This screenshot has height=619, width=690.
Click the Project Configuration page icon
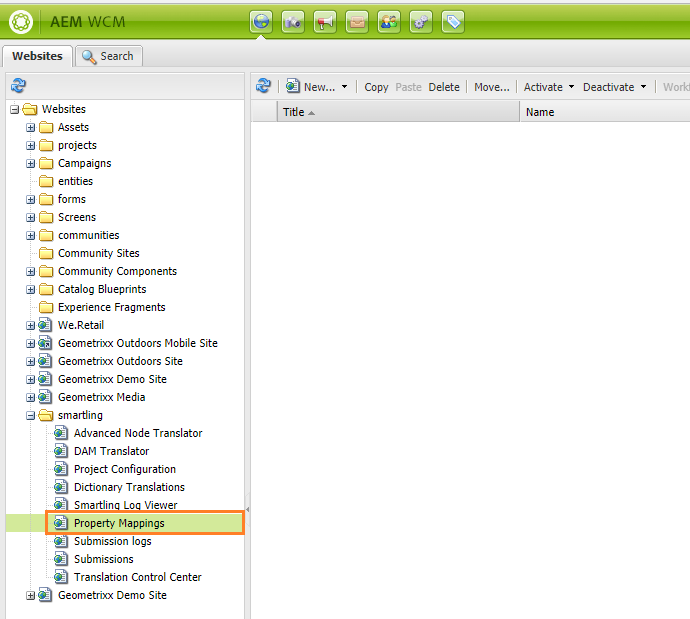(x=61, y=469)
